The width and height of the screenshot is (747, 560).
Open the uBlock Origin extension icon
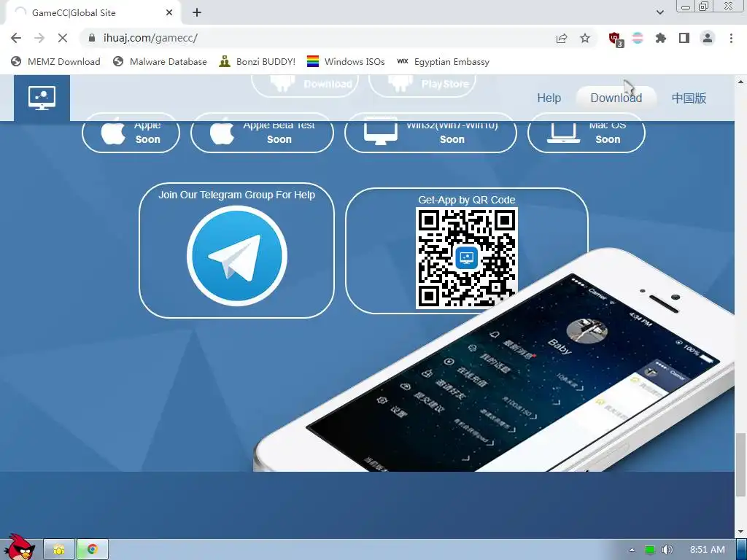[x=616, y=39]
